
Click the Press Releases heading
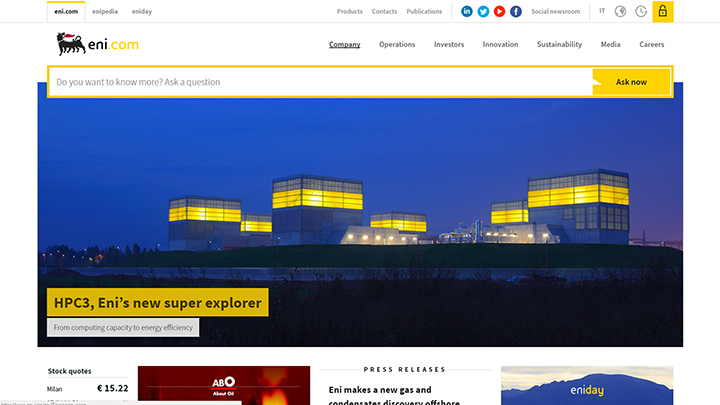pos(405,369)
